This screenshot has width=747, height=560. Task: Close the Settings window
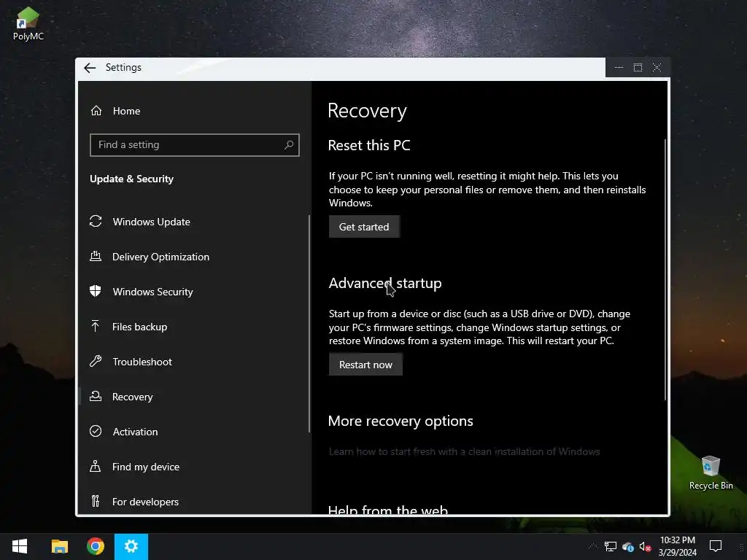coord(657,68)
